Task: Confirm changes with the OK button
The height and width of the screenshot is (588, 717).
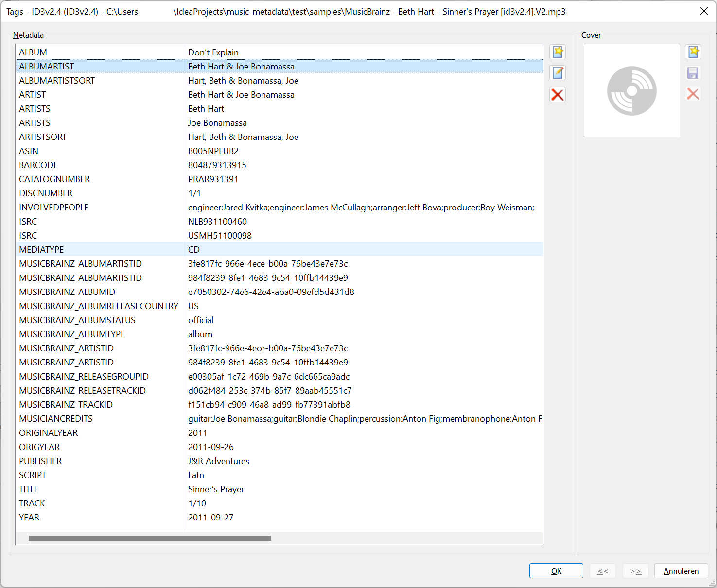Action: [x=556, y=571]
